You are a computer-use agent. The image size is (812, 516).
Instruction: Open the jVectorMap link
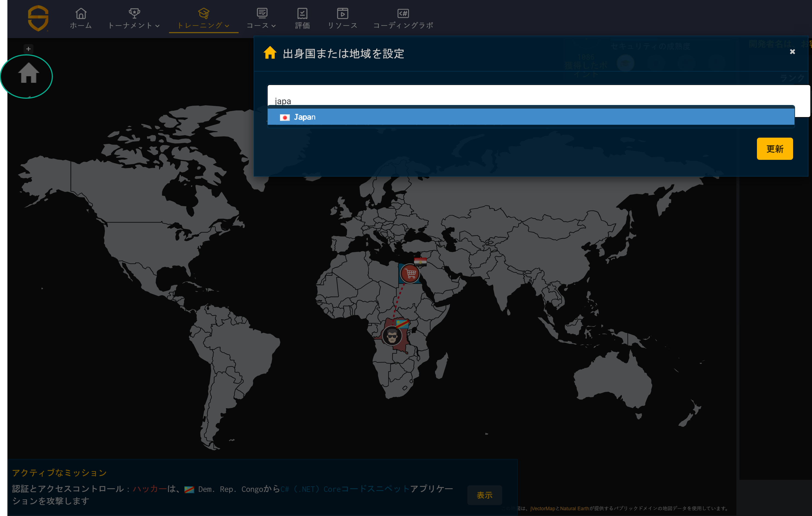pyautogui.click(x=542, y=509)
